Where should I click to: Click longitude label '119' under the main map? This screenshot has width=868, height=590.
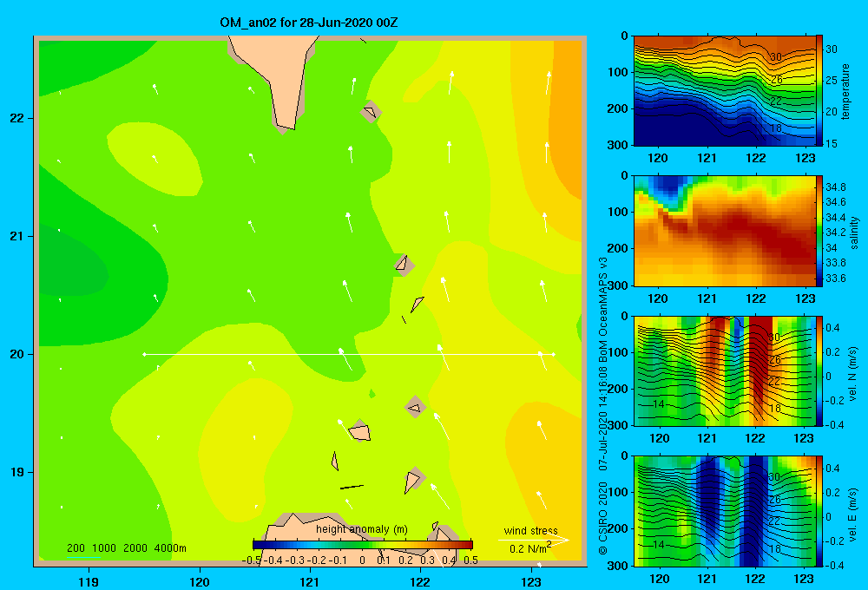(x=89, y=581)
